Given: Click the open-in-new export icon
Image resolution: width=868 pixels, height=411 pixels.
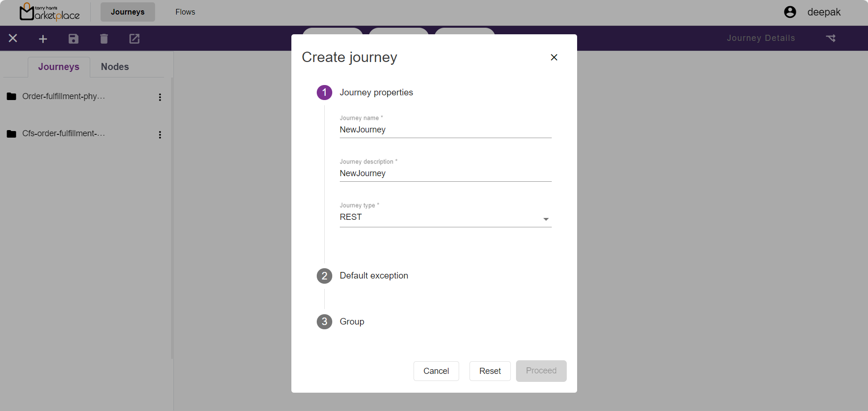Looking at the screenshot, I should [134, 39].
